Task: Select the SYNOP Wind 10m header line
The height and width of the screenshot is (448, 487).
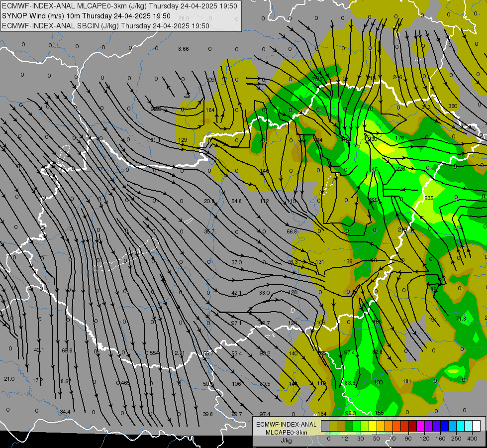Action: [87, 16]
